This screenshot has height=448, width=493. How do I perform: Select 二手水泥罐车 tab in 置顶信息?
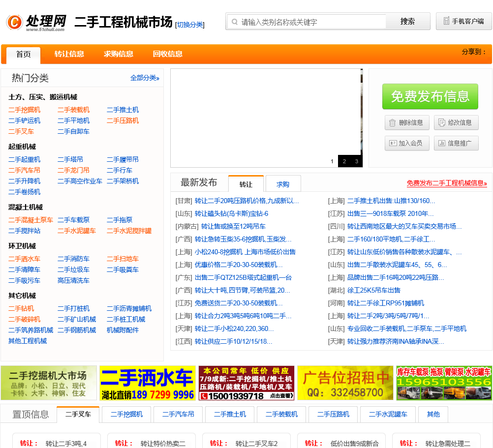pos(388,415)
